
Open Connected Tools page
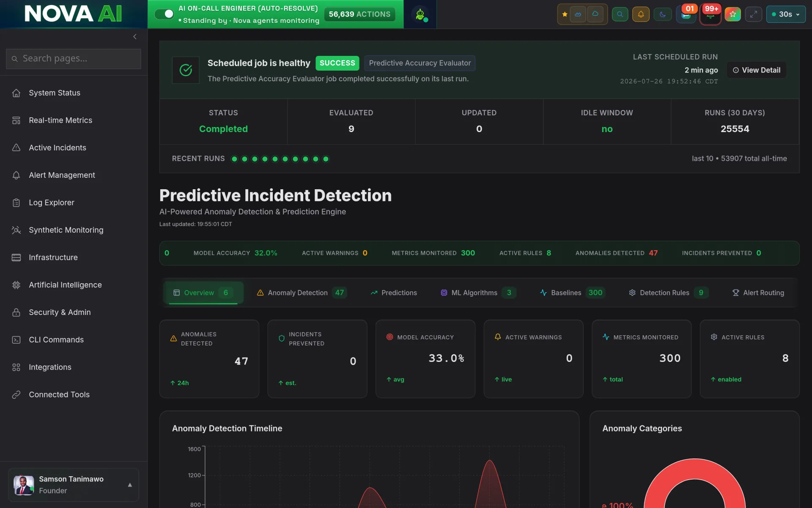point(74,395)
